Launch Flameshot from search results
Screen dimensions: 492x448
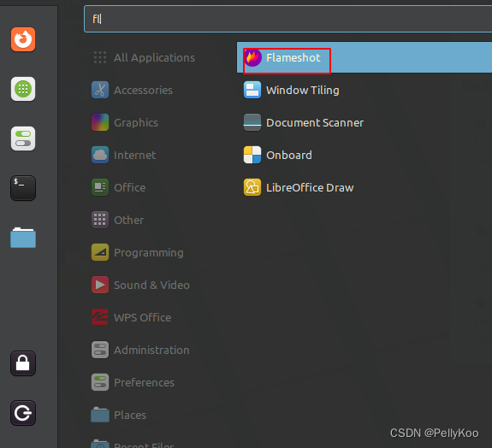(x=365, y=57)
